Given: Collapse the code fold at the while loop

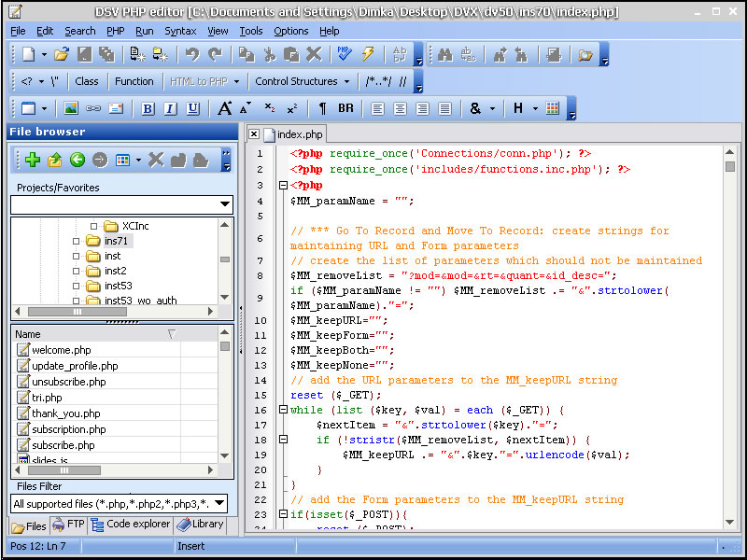Looking at the screenshot, I should tap(285, 410).
